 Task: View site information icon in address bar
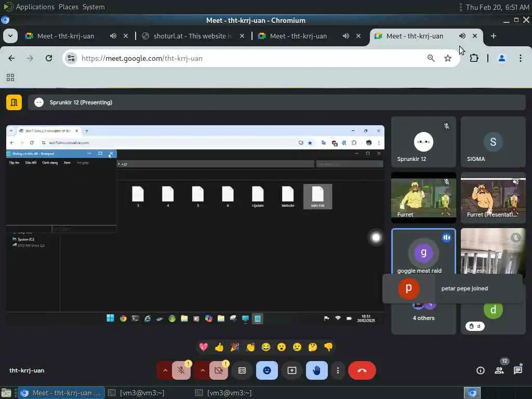(71, 58)
